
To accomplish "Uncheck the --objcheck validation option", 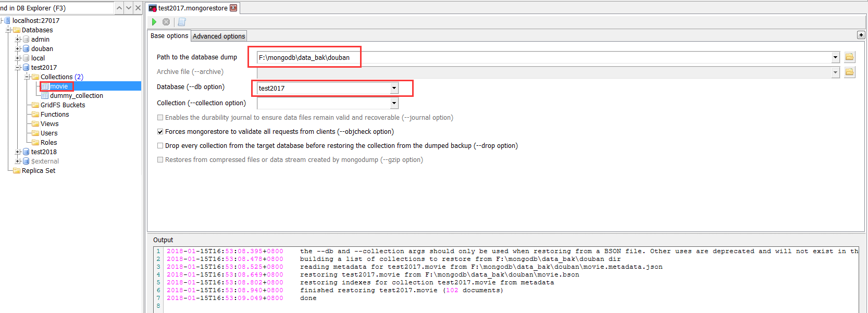I will tap(160, 132).
